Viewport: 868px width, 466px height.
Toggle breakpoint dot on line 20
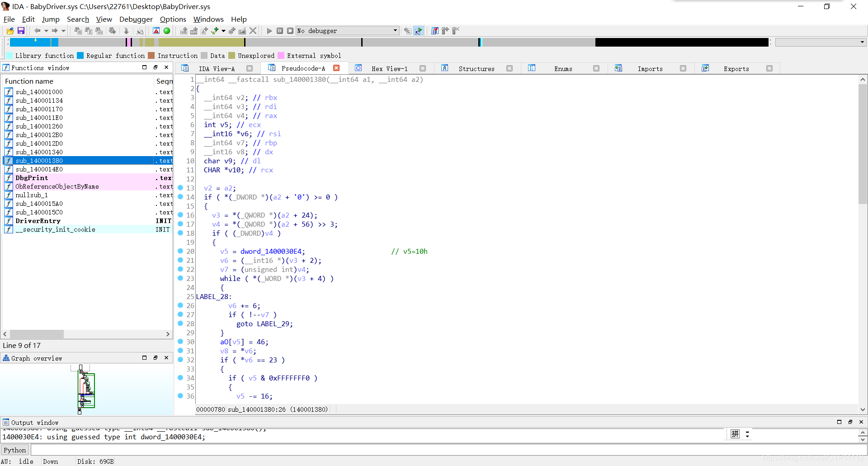pyautogui.click(x=180, y=251)
